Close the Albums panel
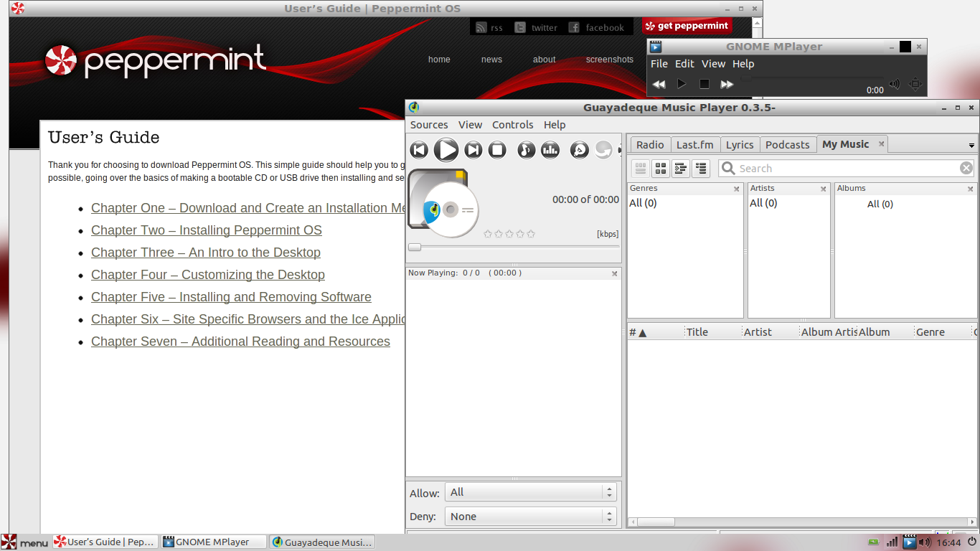 click(971, 189)
